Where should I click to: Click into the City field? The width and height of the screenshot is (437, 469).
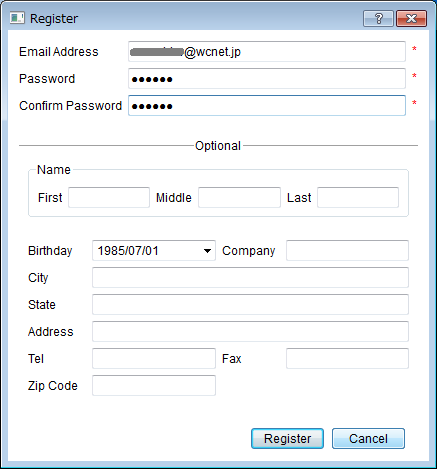click(250, 277)
